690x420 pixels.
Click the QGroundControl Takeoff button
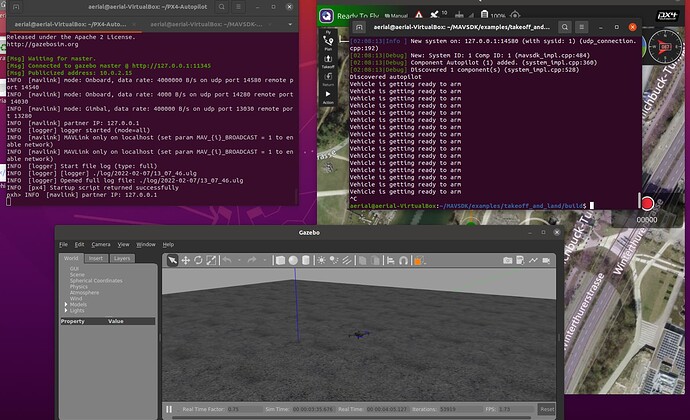(x=328, y=61)
